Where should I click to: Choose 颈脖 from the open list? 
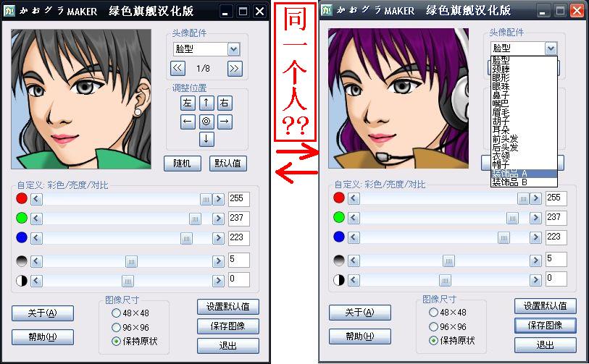(x=524, y=69)
